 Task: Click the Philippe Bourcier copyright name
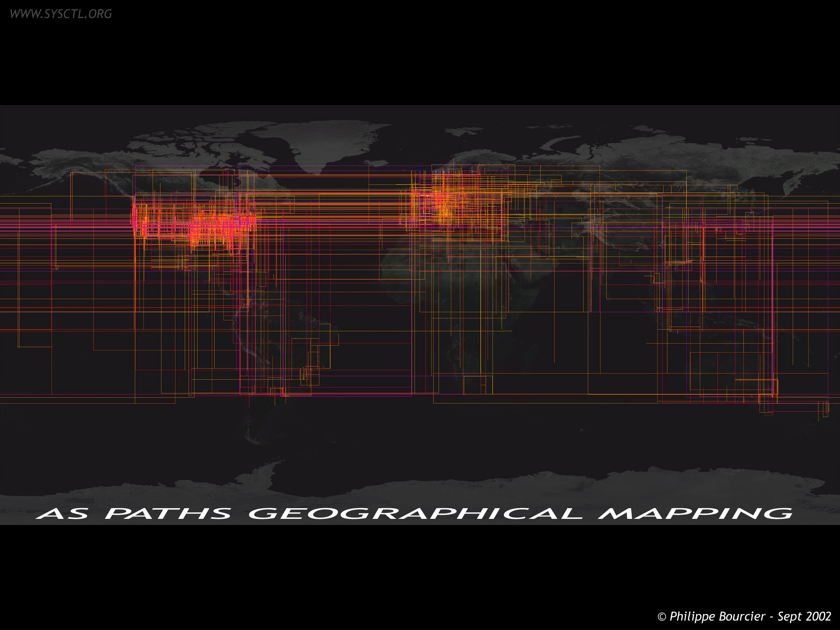pyautogui.click(x=717, y=616)
